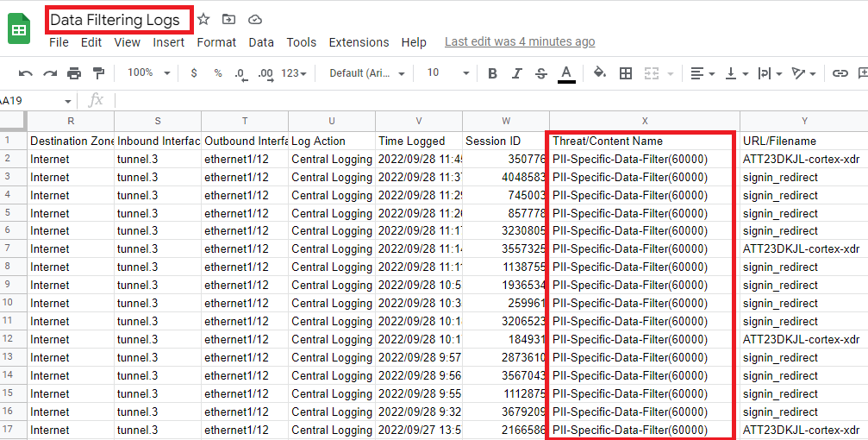Select the 'Session ID' header cell
868x440 pixels.
coord(506,141)
